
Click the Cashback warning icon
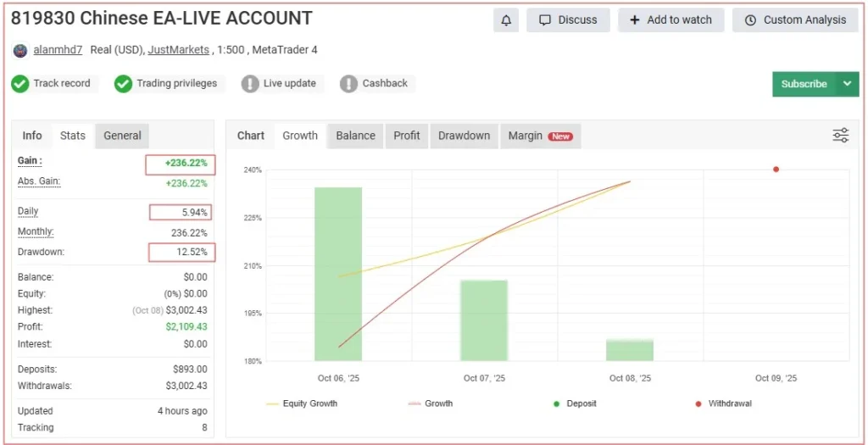coord(348,84)
